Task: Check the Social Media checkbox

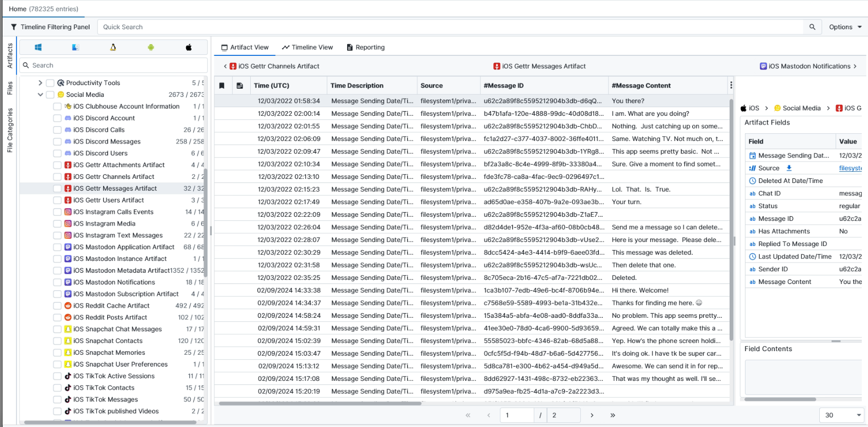Action: point(50,95)
